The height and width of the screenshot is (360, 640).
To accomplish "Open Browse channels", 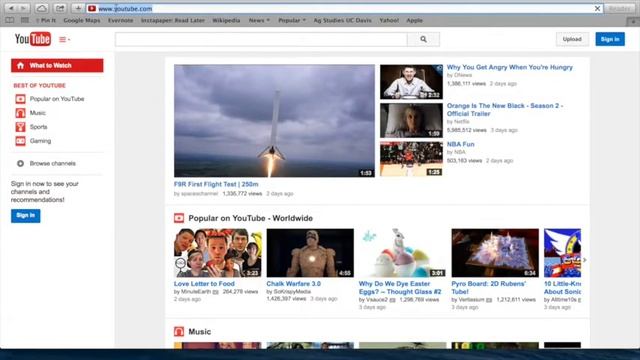I will (53, 163).
